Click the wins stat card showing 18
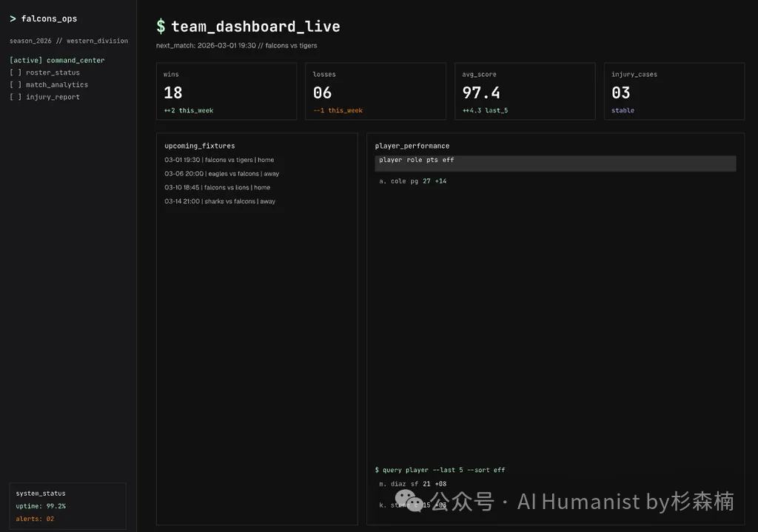 tap(227, 90)
